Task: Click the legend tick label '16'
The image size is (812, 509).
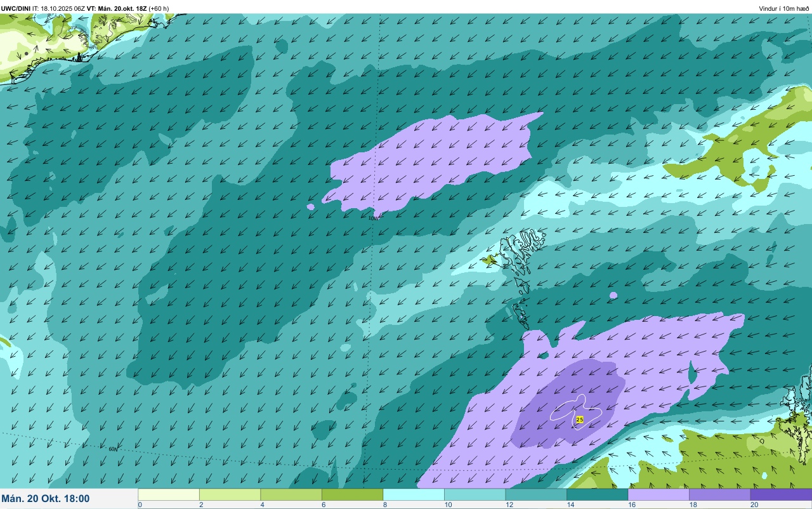Action: click(631, 505)
